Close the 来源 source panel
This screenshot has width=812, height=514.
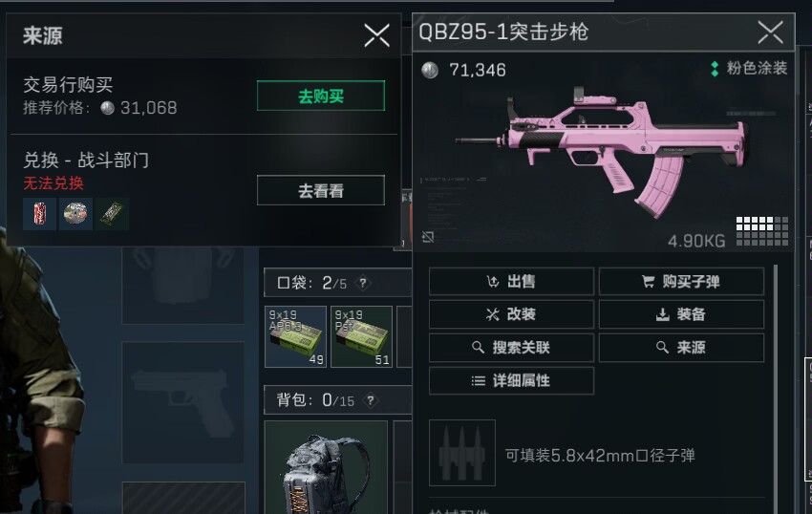pos(377,35)
